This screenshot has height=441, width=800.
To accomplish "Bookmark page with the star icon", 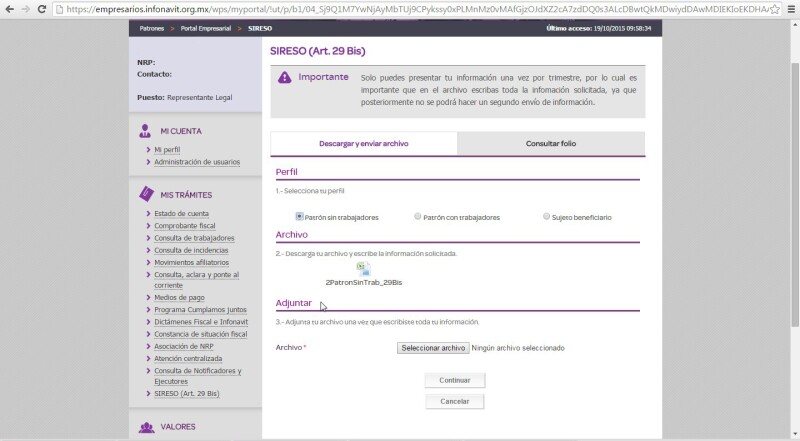I will 774,9.
